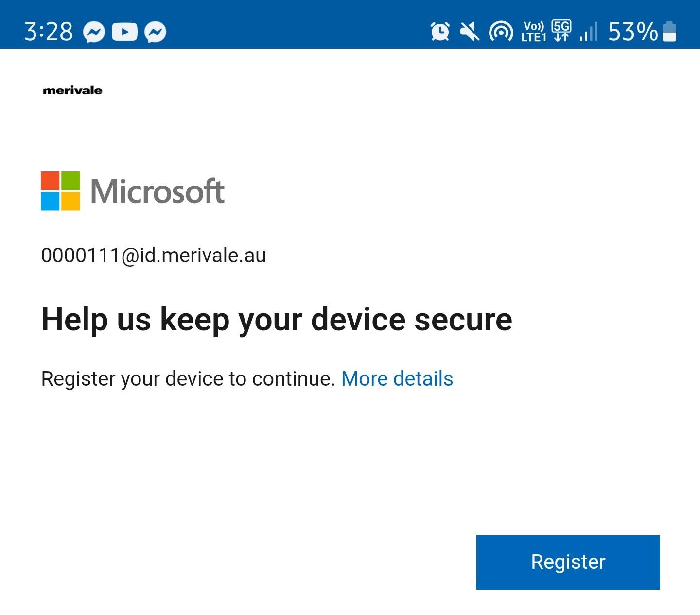Tap the alarm clock status icon
The image size is (700, 615).
(x=440, y=32)
